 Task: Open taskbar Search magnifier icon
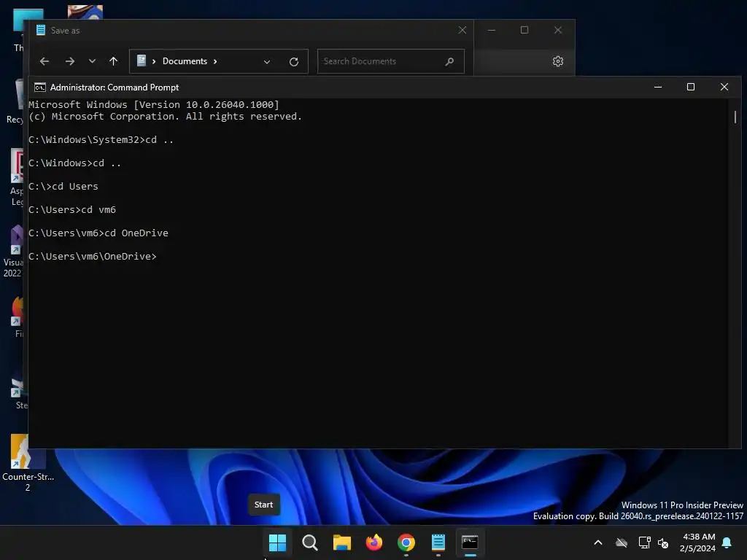(x=309, y=542)
